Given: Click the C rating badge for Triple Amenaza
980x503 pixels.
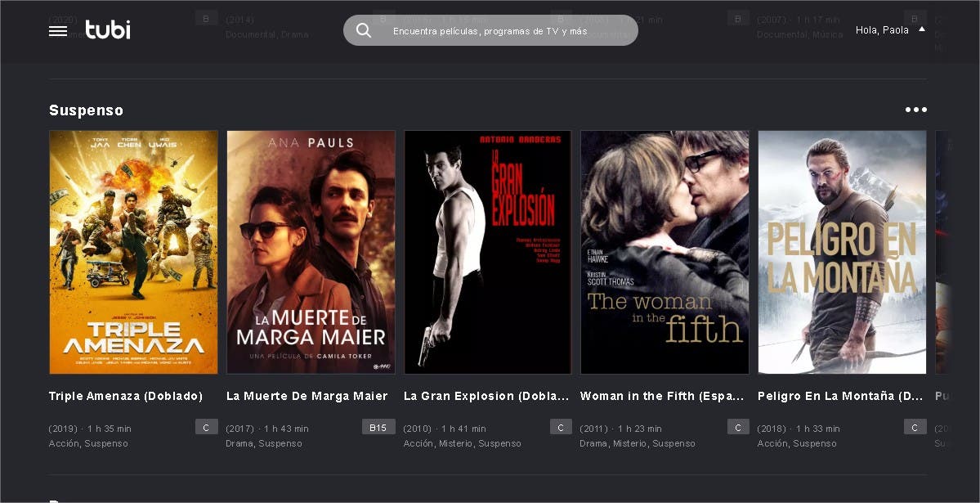Looking at the screenshot, I should 206,427.
